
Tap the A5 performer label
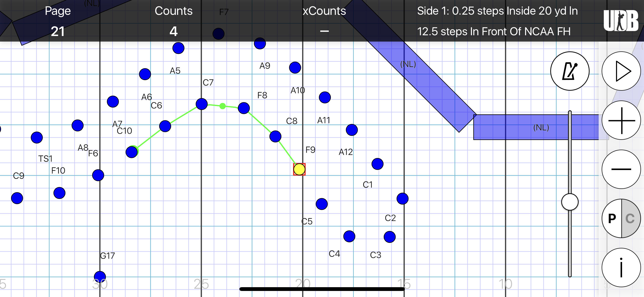(175, 71)
